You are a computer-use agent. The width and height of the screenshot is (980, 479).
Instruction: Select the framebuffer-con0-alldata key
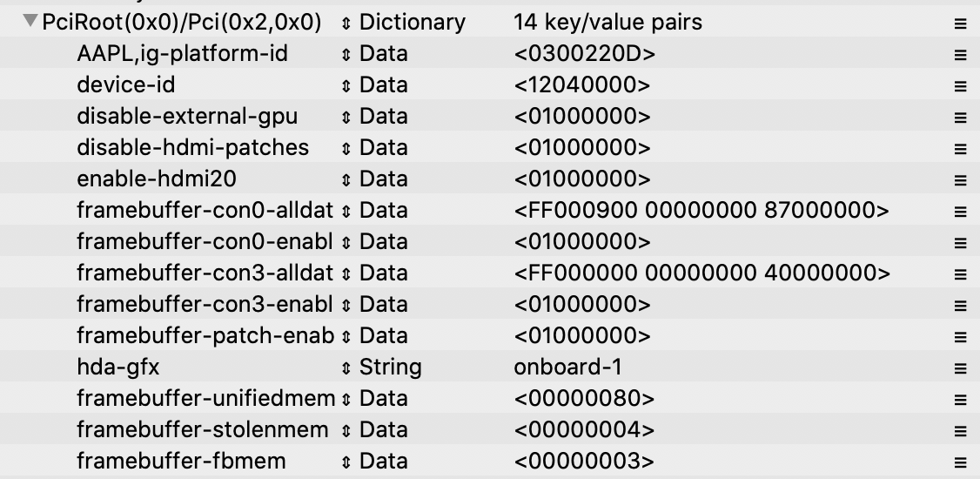pyautogui.click(x=205, y=210)
